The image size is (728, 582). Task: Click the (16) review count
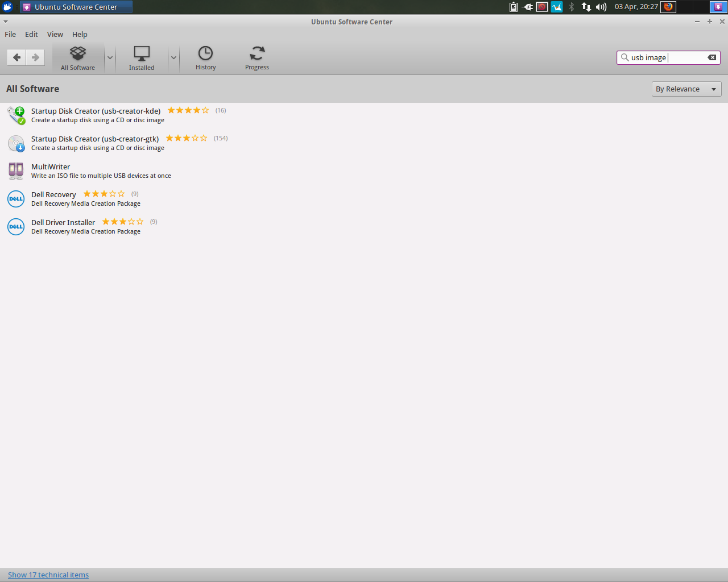[x=221, y=110]
